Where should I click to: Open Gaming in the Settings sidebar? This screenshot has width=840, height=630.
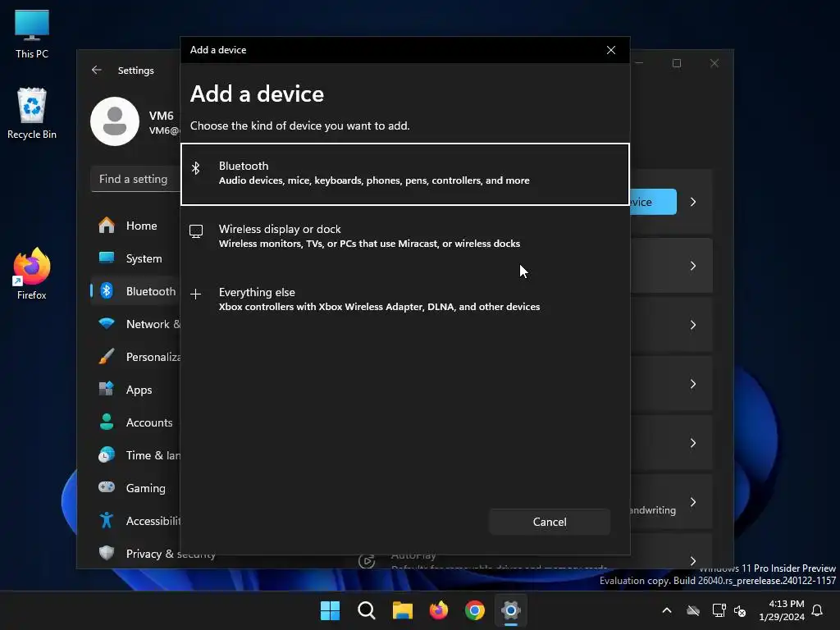click(136, 488)
